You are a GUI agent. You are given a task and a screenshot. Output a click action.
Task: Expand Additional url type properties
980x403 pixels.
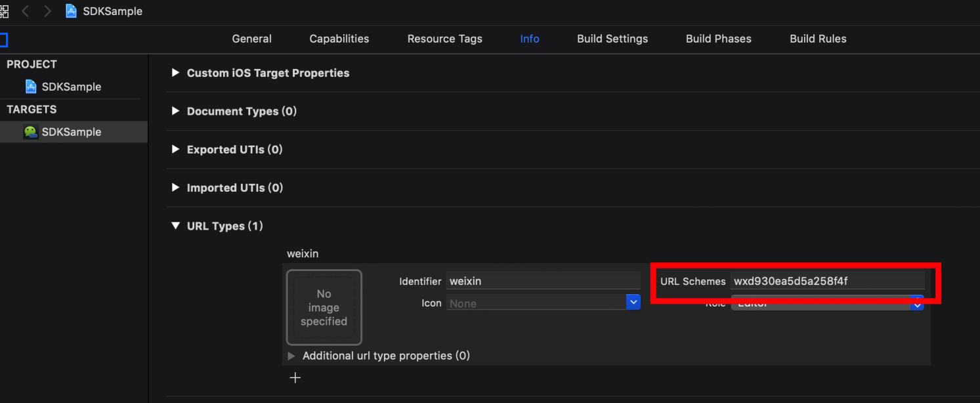(291, 356)
